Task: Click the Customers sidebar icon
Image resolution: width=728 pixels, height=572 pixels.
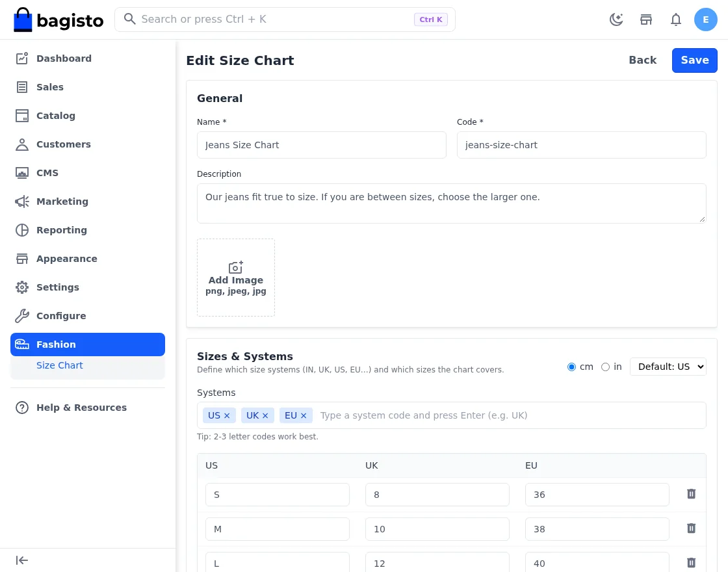Action: pyautogui.click(x=22, y=144)
